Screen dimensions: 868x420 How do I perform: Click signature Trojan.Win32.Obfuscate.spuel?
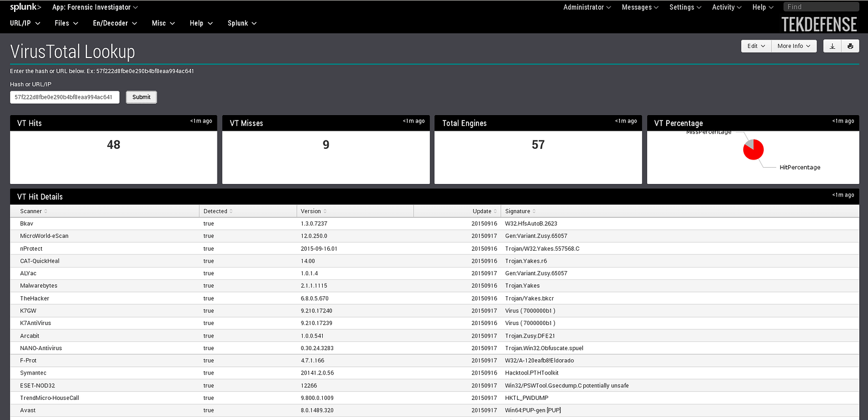pos(544,348)
